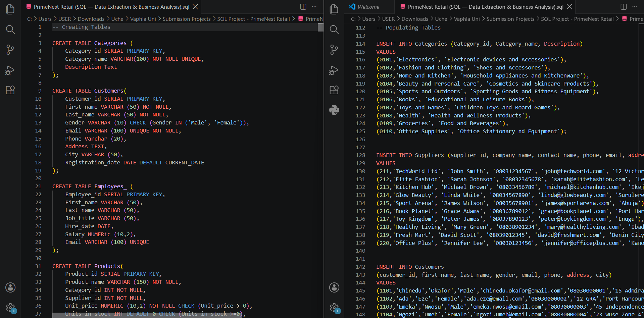Open Source Control in the right VS Code window
Viewport: 644px width, 318px height.
pos(334,50)
